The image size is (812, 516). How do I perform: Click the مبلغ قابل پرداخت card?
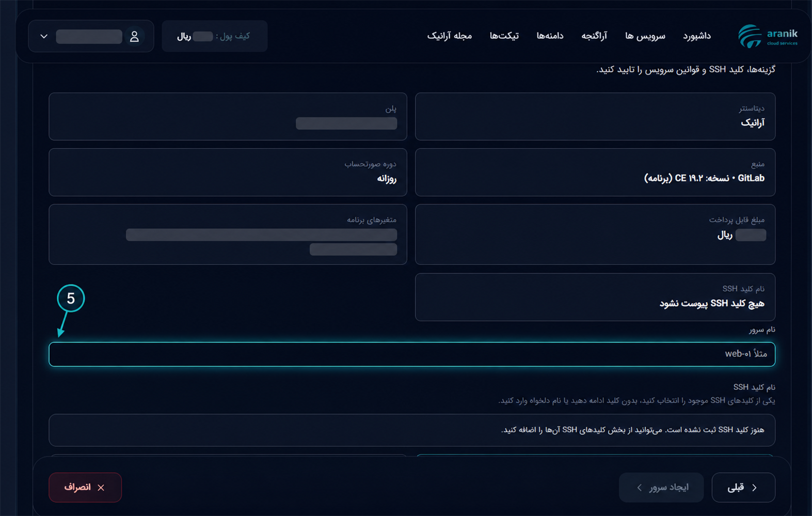click(x=595, y=234)
